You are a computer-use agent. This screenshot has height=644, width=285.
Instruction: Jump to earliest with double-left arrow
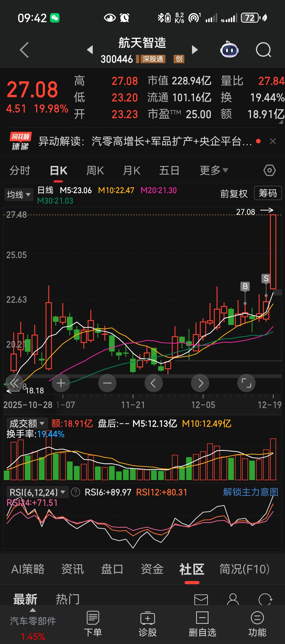tap(14, 383)
